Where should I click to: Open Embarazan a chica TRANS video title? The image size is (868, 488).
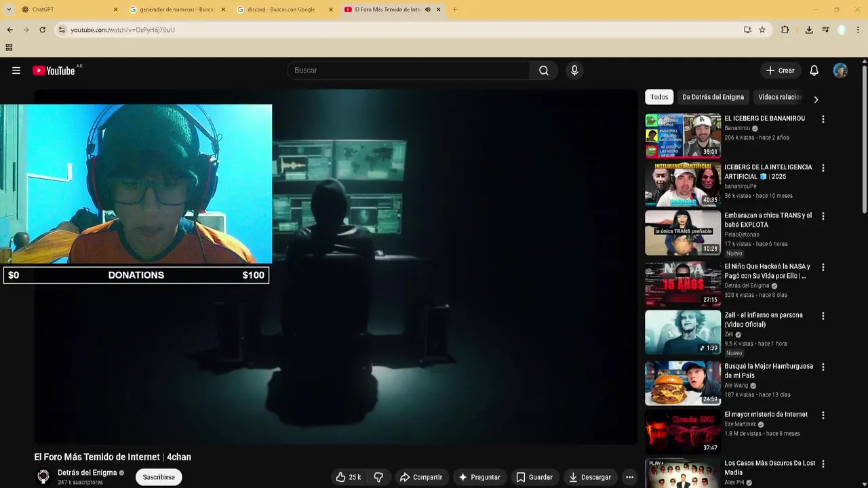[x=768, y=220]
